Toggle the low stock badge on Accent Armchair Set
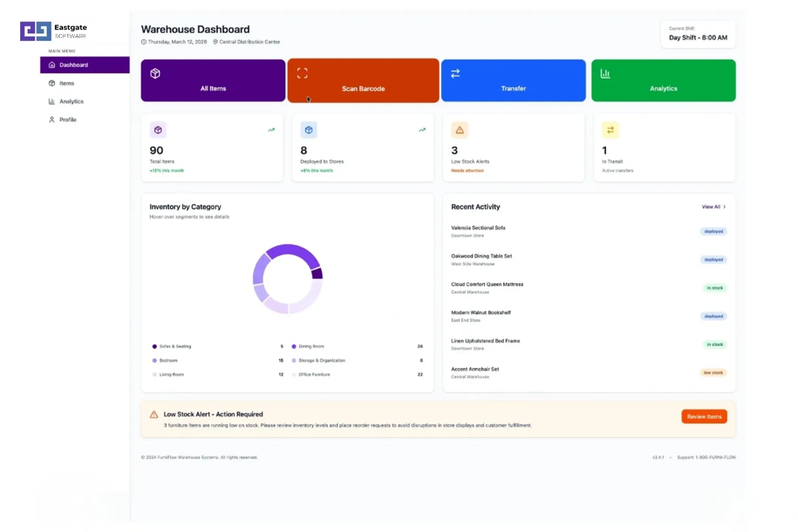 click(713, 372)
